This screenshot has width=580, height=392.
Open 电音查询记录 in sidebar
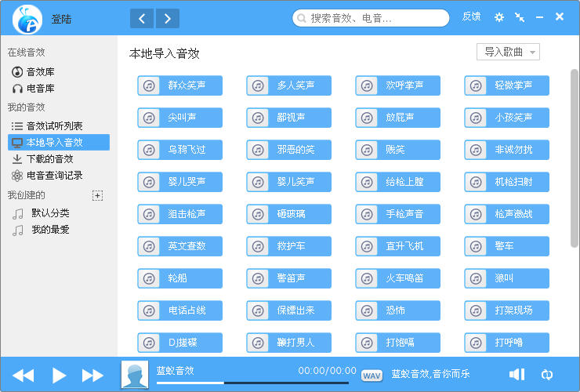(54, 176)
